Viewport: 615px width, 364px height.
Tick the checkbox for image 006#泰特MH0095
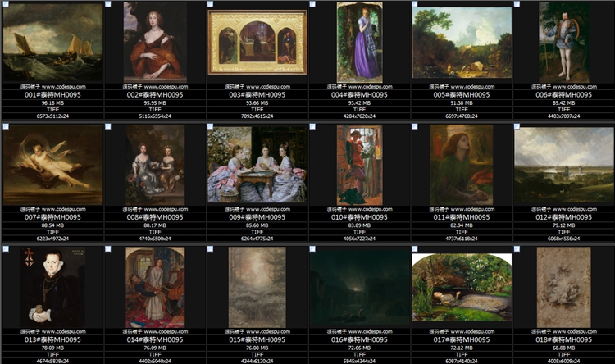pos(517,4)
